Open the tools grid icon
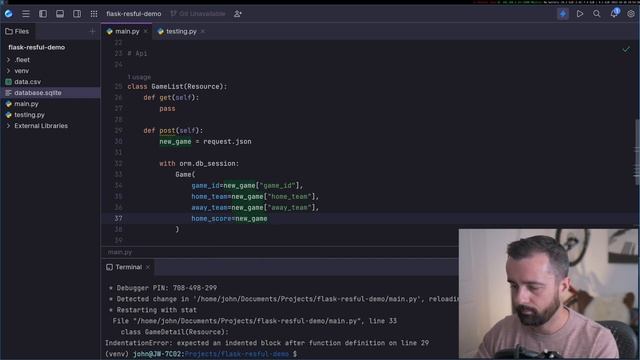 pyautogui.click(x=94, y=14)
